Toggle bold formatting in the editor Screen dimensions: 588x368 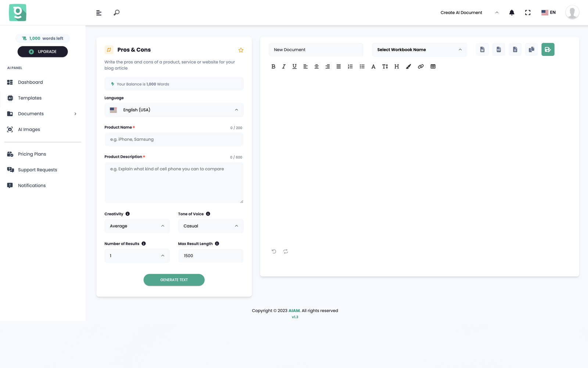[273, 67]
